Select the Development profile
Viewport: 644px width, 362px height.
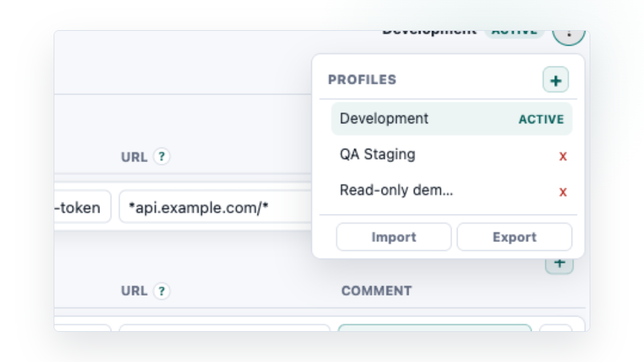coord(451,119)
